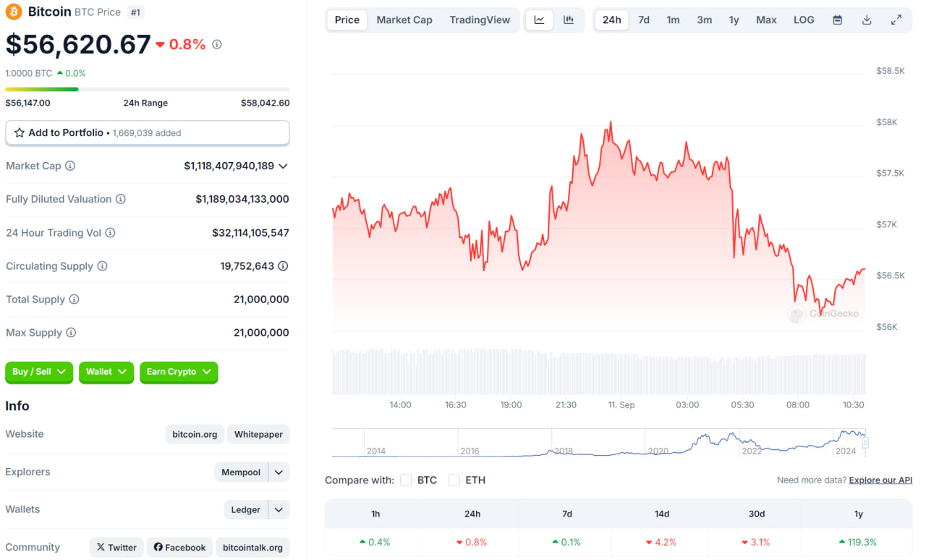Open bitcointalk.org community link

(x=253, y=548)
